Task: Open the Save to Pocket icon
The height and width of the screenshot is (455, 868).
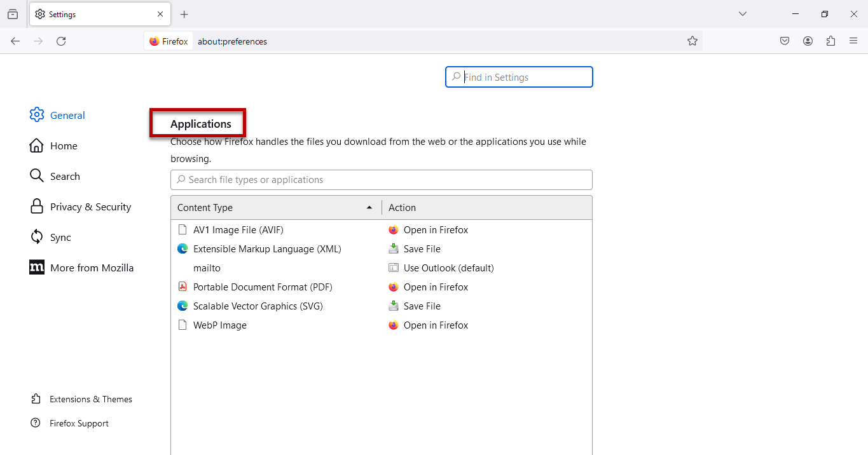Action: tap(785, 41)
